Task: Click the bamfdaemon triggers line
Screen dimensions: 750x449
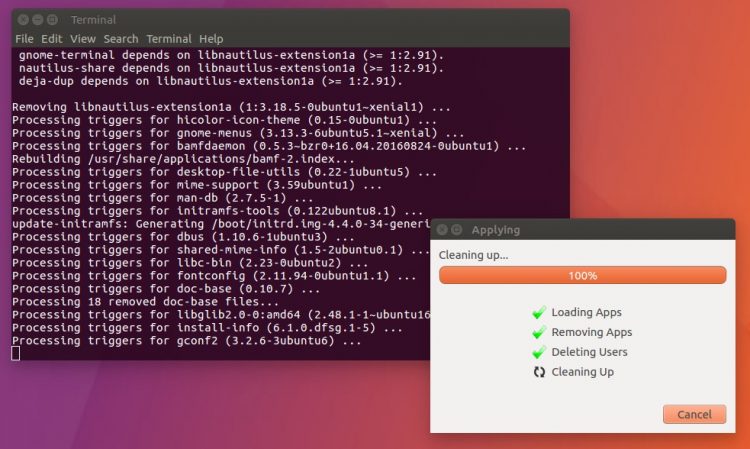Action: [x=269, y=146]
